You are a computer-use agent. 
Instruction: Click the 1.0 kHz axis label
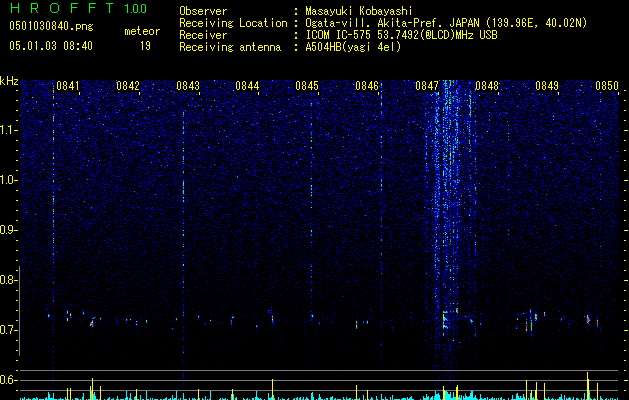pyautogui.click(x=9, y=180)
